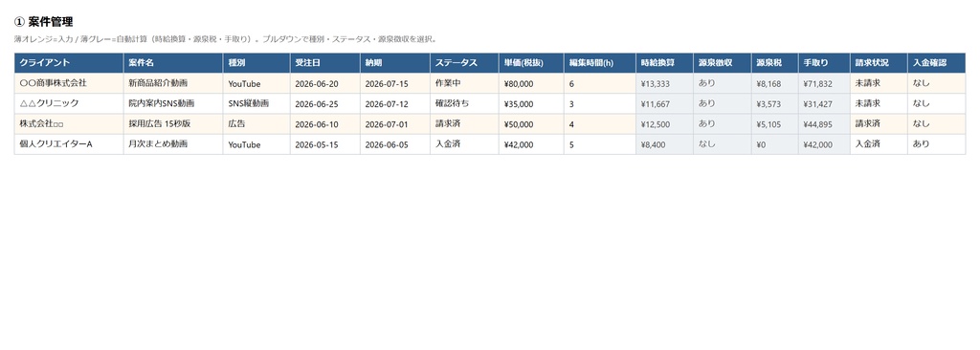
Task: Select order date 2026-06-20
Action: click(325, 83)
